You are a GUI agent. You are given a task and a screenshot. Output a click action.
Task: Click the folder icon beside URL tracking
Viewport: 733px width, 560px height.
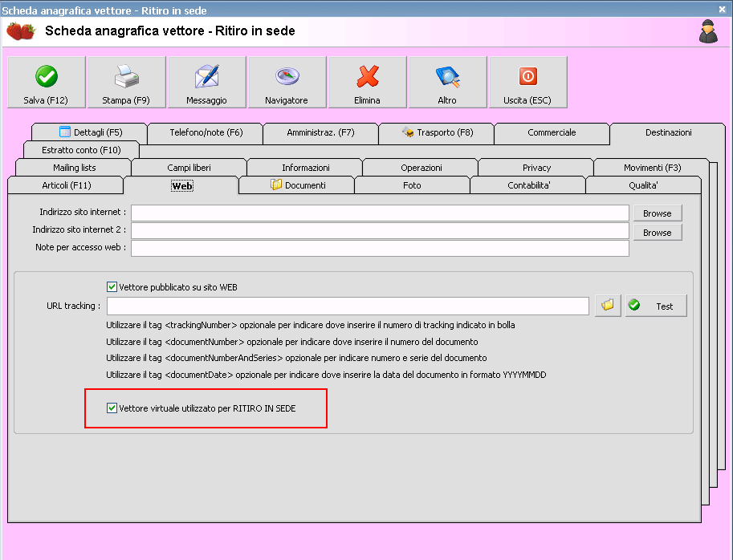pyautogui.click(x=608, y=306)
